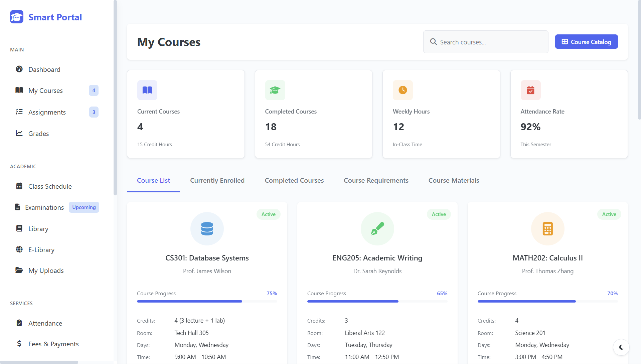Viewport: 641px width, 364px height.
Task: Select the Grades chart icon in sidebar
Action: click(19, 133)
